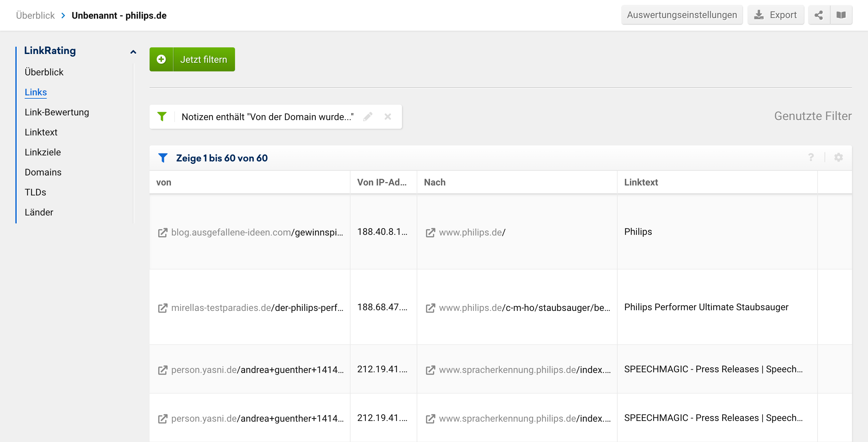
Task: Open external link icon for mirellas-testparadies.de row
Action: tap(163, 308)
